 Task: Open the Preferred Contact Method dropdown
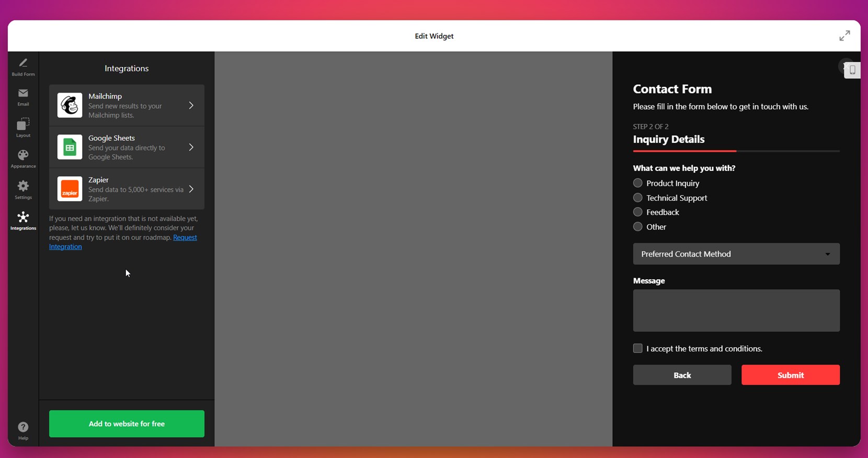[736, 254]
